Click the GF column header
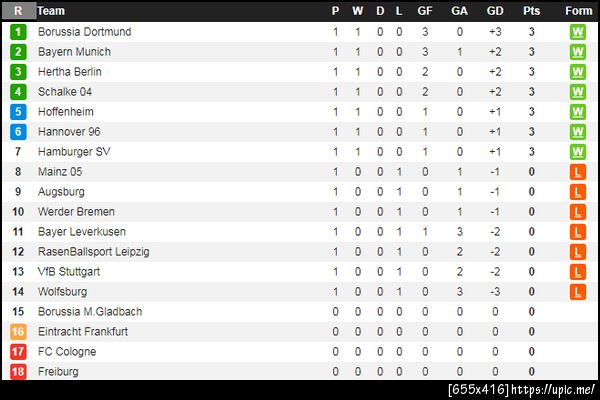Viewport: 600px width, 400px height. coord(425,11)
